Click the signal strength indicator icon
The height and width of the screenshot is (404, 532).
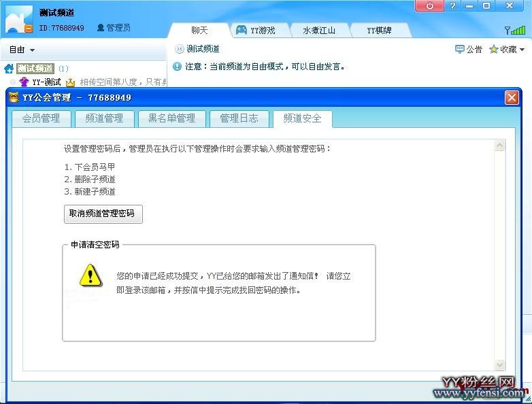pos(515,30)
